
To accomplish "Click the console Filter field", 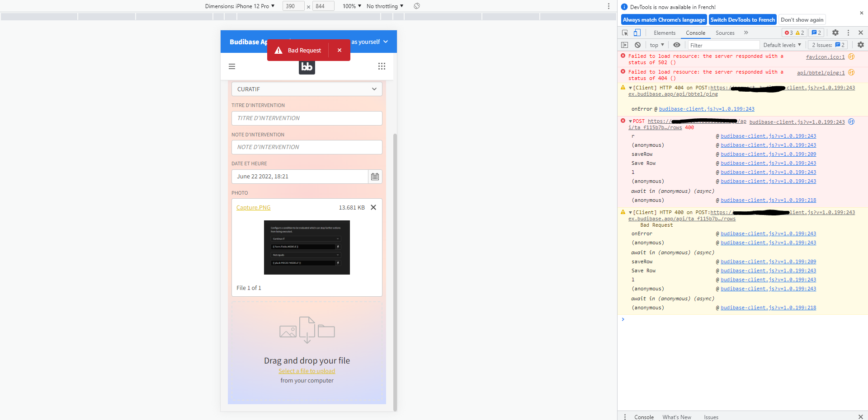I will point(724,45).
